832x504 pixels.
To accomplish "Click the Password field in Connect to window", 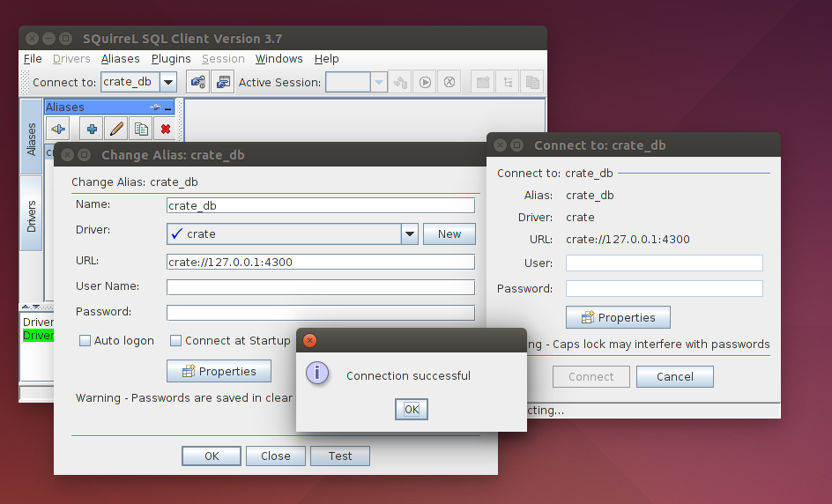I will coord(665,289).
